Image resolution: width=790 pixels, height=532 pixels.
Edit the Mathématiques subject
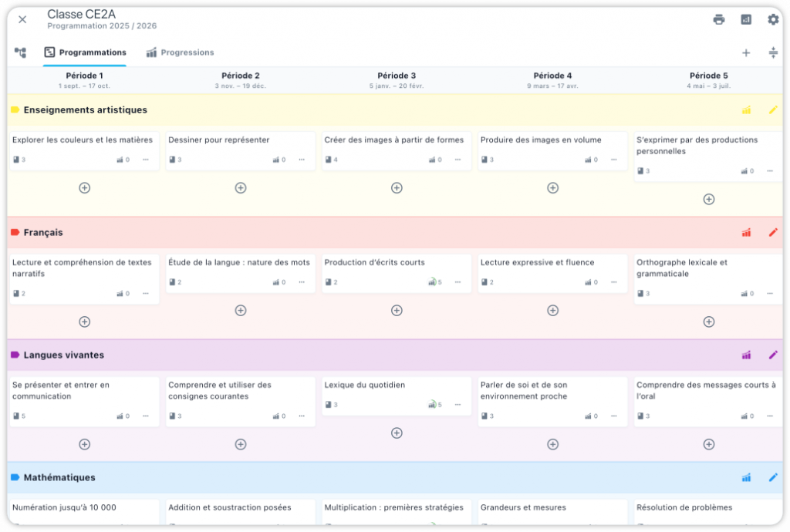(x=773, y=477)
